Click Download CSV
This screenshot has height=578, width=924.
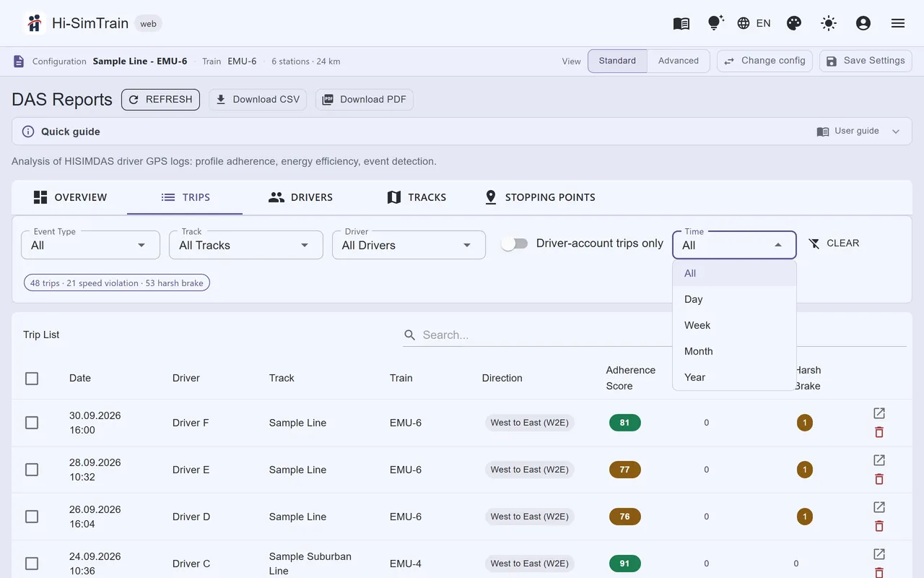click(258, 100)
